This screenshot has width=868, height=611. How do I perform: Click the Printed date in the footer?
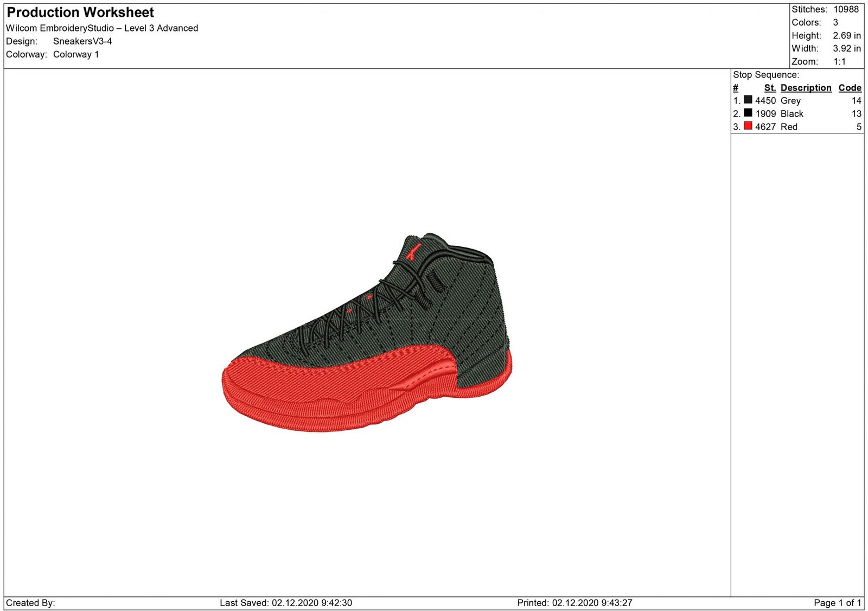575,603
